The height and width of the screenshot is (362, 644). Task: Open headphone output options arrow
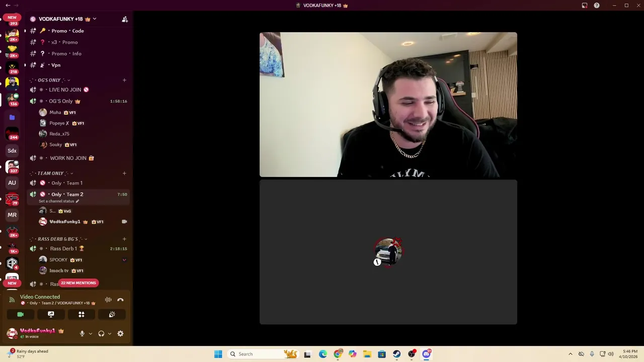[x=110, y=333]
